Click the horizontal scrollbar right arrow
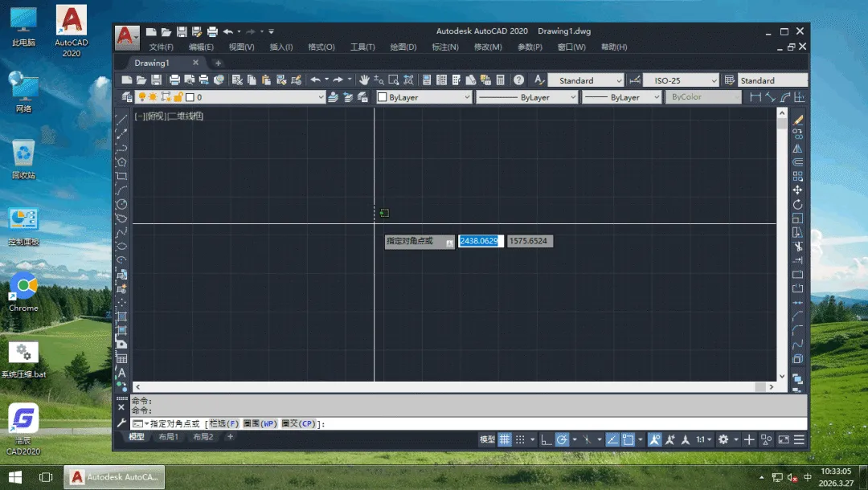 771,387
